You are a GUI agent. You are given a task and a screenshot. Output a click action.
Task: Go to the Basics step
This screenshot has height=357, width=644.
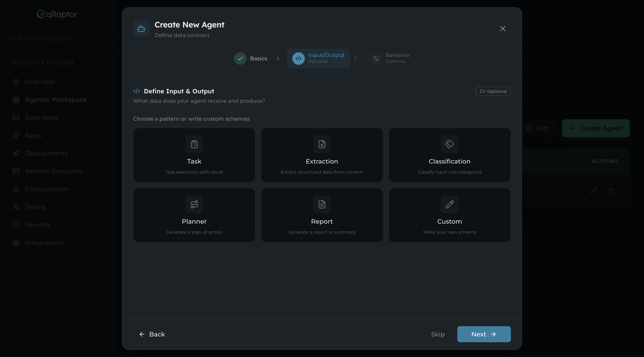pyautogui.click(x=251, y=59)
